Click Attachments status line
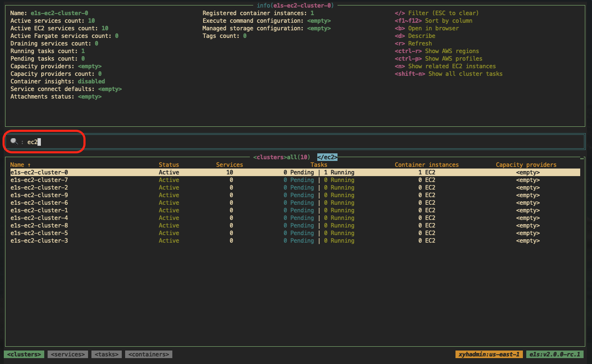Image resolution: width=592 pixels, height=364 pixels. pyautogui.click(x=56, y=96)
